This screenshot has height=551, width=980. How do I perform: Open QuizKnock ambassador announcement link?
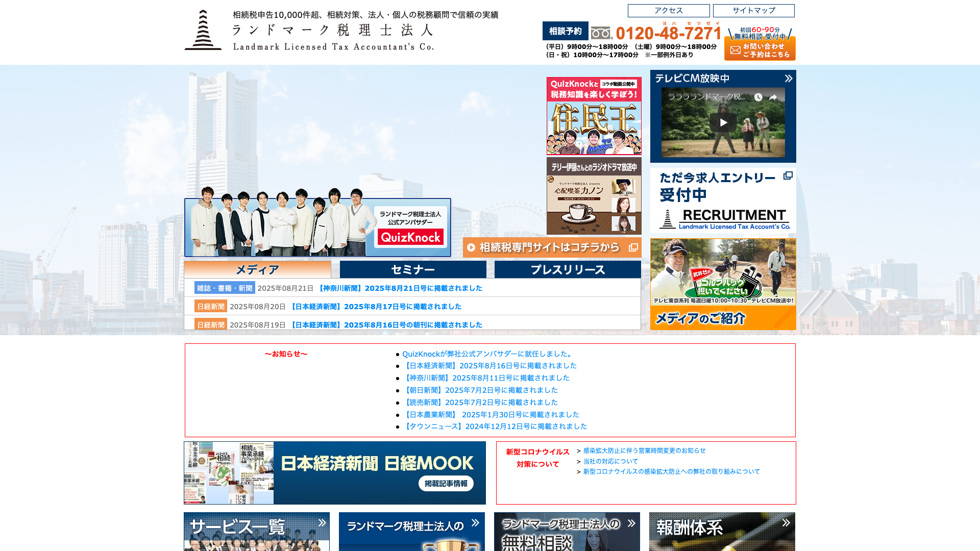tap(487, 354)
